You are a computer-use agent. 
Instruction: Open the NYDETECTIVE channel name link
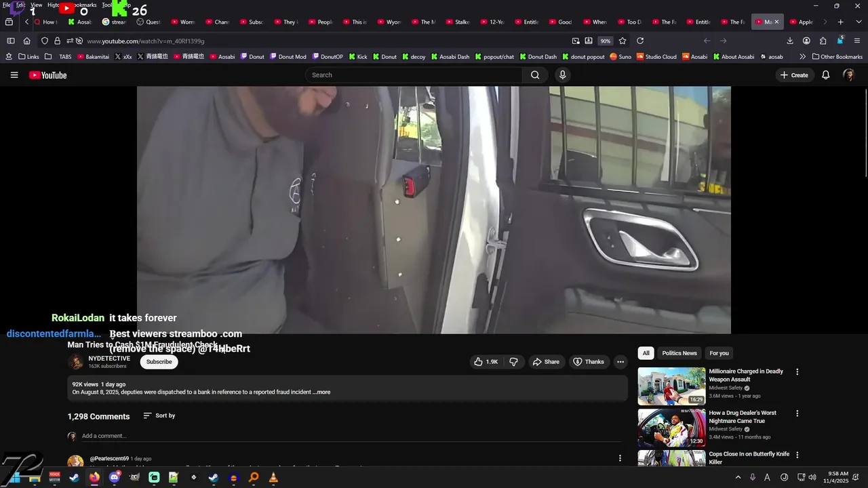click(x=109, y=359)
